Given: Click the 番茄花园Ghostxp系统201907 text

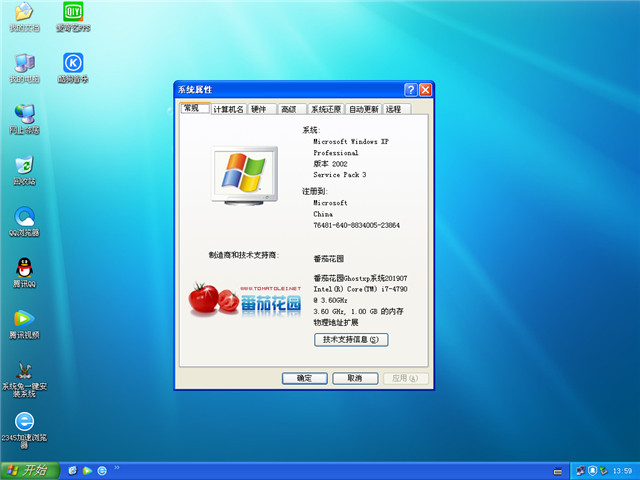Looking at the screenshot, I should coord(360,278).
